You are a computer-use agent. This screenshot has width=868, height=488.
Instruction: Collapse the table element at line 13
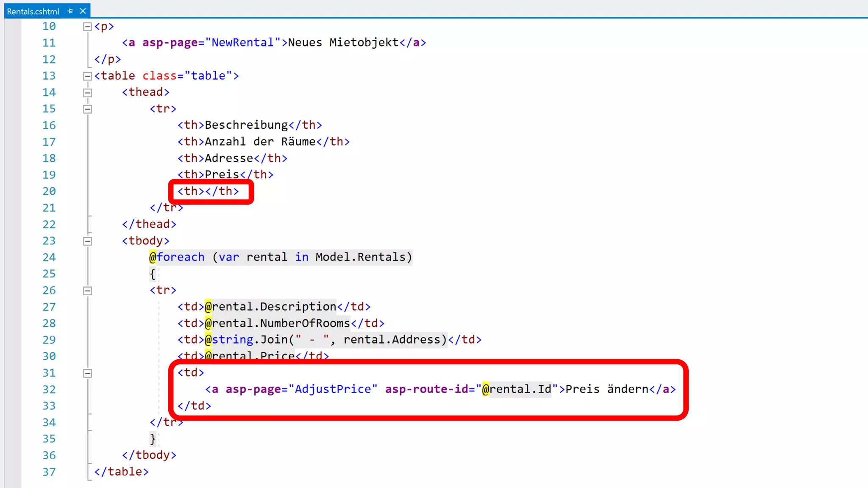pyautogui.click(x=87, y=76)
